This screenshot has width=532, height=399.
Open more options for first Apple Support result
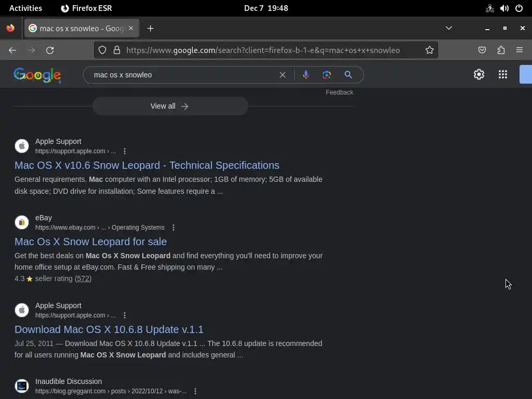(x=125, y=151)
